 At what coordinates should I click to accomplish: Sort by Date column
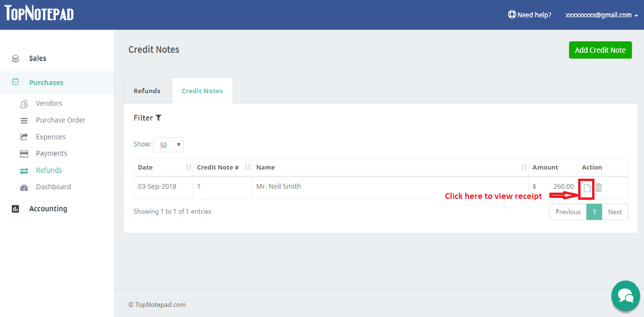coord(163,167)
